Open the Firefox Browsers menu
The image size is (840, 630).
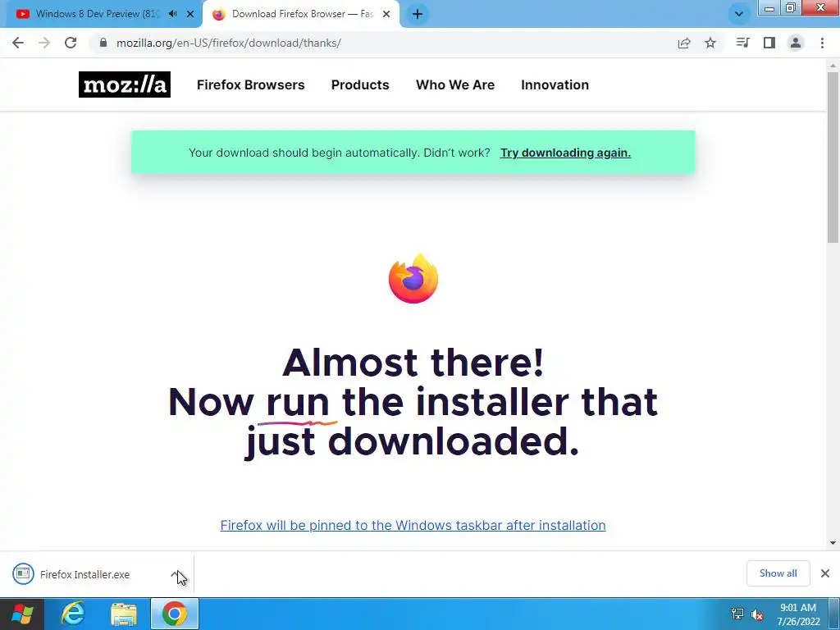click(251, 84)
